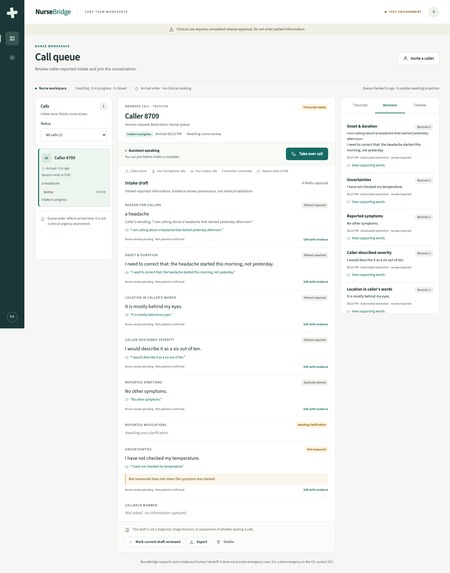
Task: Click the round avatar at sidebar bottom
Action: 12,316
